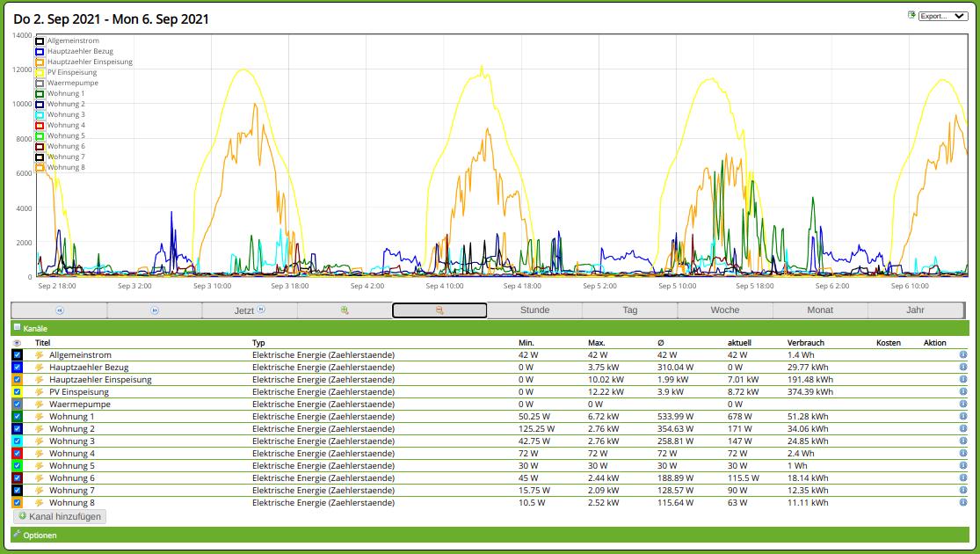Click the Verbrauch column header
The height and width of the screenshot is (554, 980).
point(806,343)
